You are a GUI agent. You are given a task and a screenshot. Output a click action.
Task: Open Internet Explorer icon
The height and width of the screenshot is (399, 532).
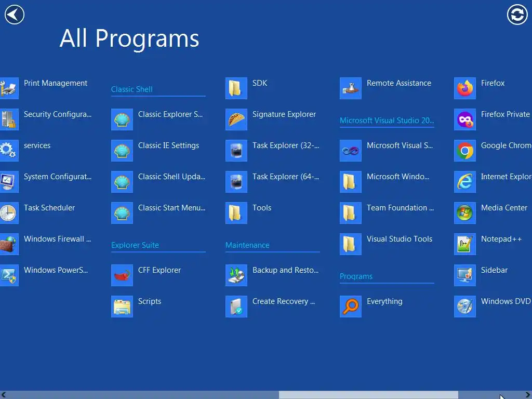pos(465,182)
